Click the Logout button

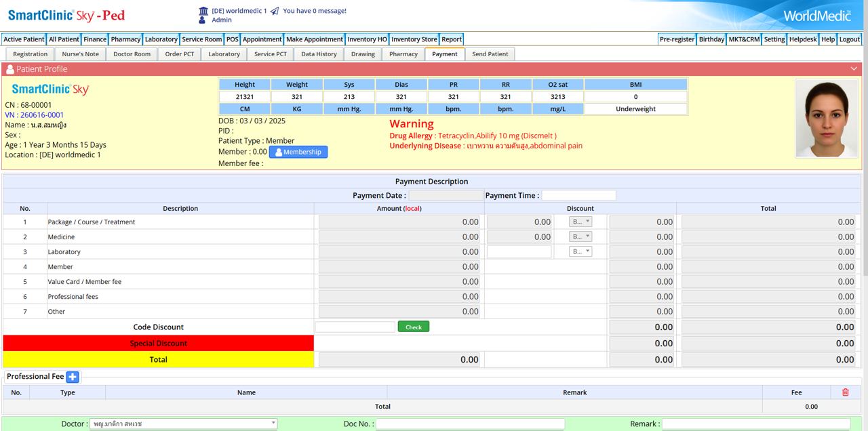(850, 39)
